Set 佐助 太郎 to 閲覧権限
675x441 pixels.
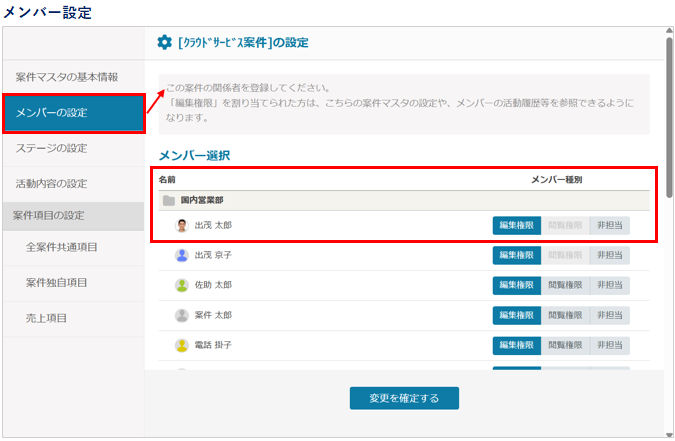(x=565, y=285)
